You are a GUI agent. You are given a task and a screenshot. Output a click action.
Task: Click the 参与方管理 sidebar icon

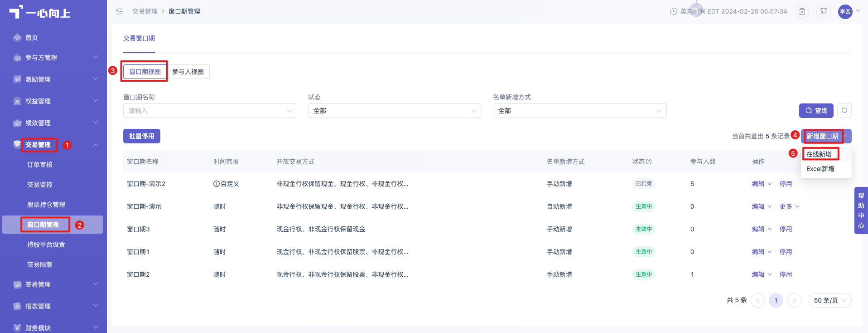tap(17, 58)
